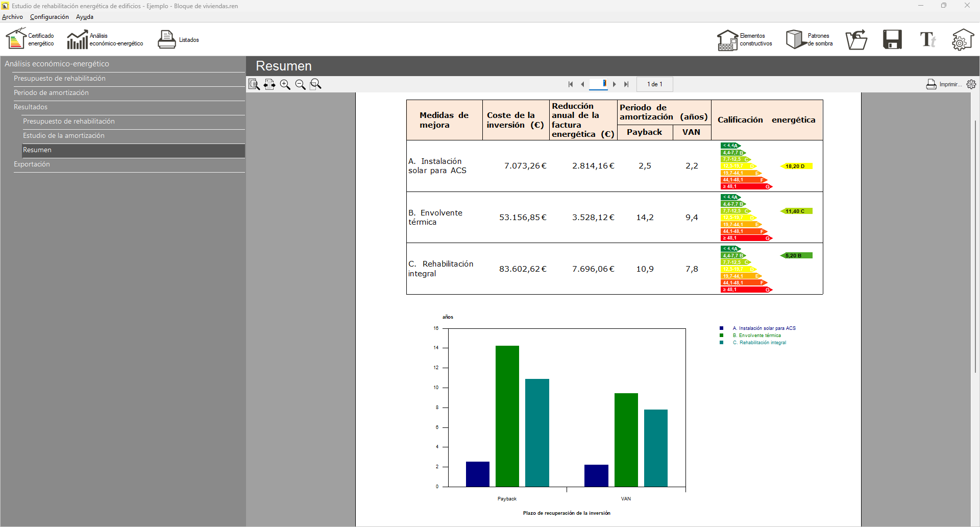Click the Listados printer icon
Image resolution: width=980 pixels, height=527 pixels.
(x=167, y=39)
